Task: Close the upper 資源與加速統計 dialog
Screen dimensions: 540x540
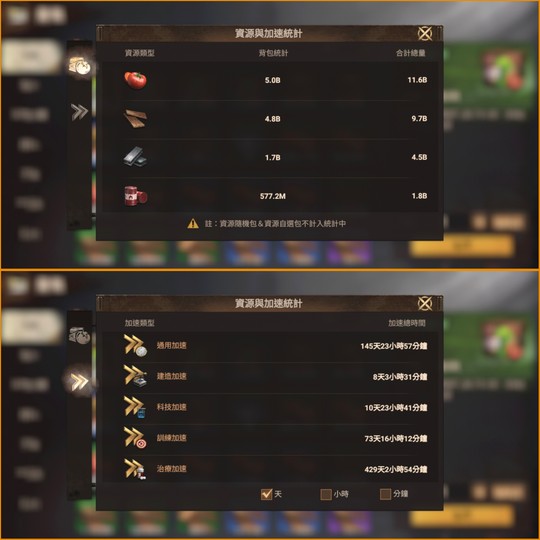Action: pos(425,33)
